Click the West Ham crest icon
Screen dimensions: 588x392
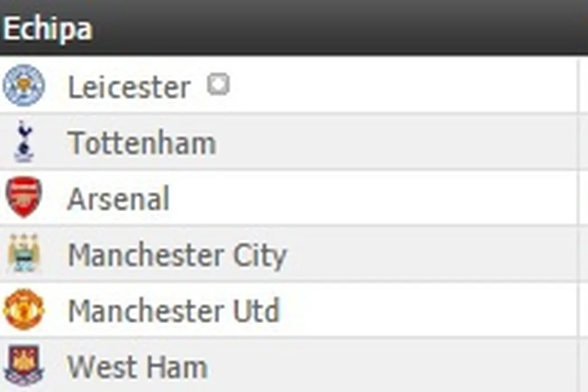coord(24,365)
